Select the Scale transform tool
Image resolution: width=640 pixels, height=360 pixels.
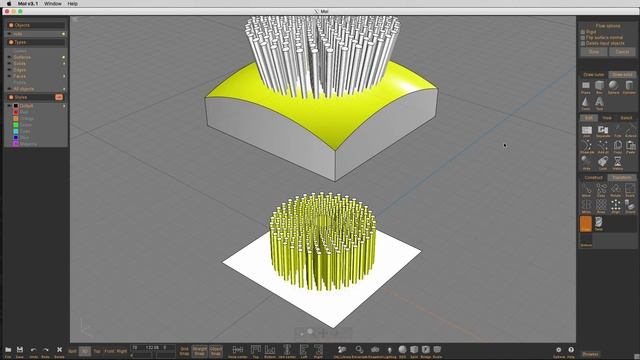click(630, 190)
